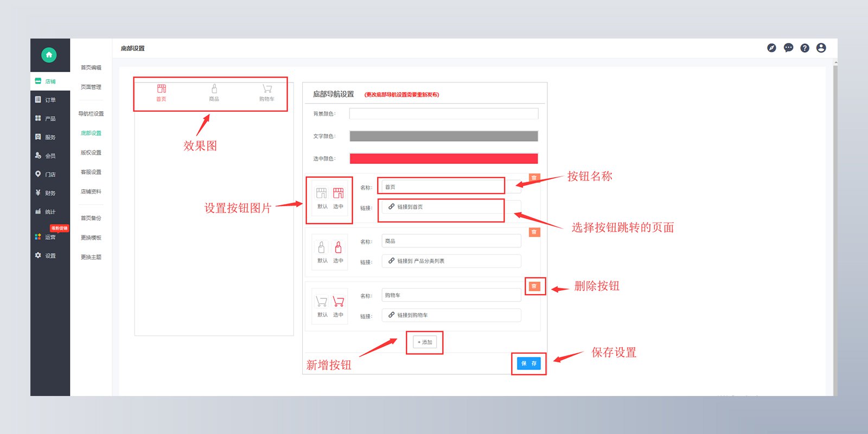Click the name field containing 商品
The image size is (868, 434).
[451, 241]
